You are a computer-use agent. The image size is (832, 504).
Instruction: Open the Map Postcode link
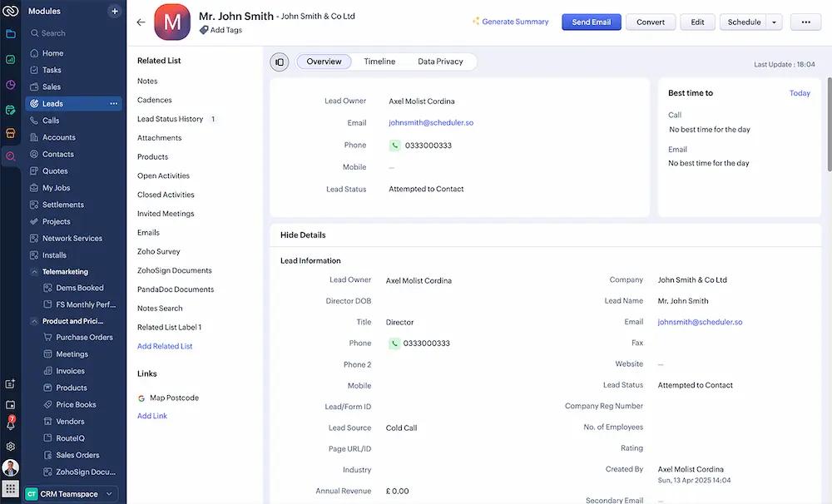coord(174,398)
